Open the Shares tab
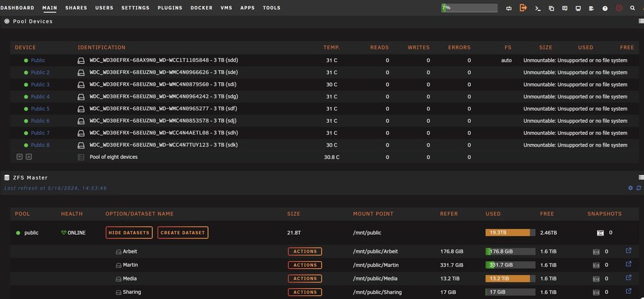 pyautogui.click(x=76, y=8)
